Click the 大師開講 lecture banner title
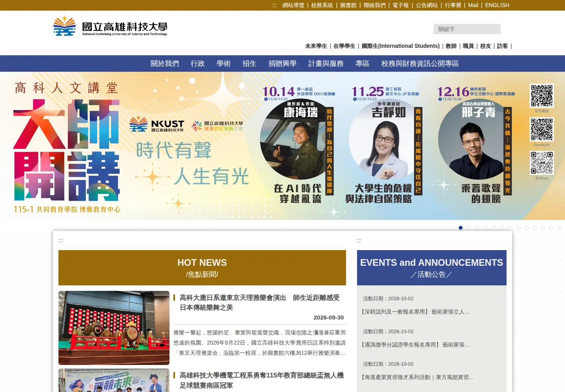 (x=67, y=150)
